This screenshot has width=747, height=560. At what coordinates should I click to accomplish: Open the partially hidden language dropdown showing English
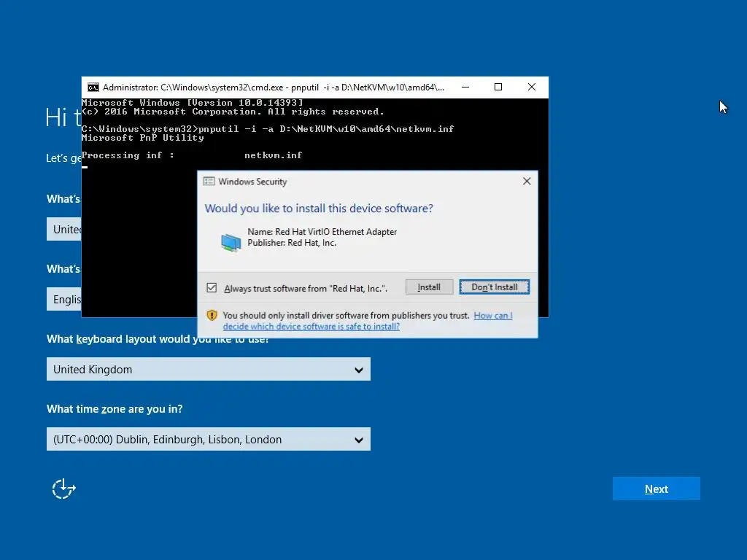tap(64, 299)
